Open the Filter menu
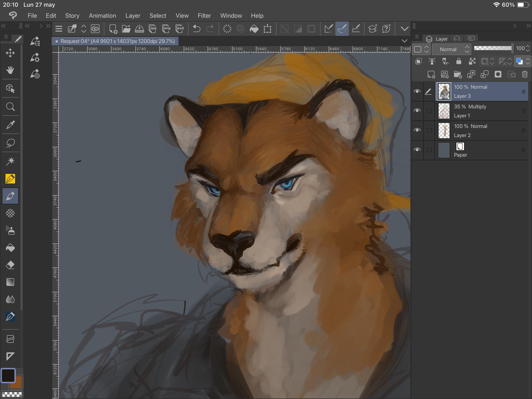Viewport: 532px width, 399px height. click(x=204, y=15)
